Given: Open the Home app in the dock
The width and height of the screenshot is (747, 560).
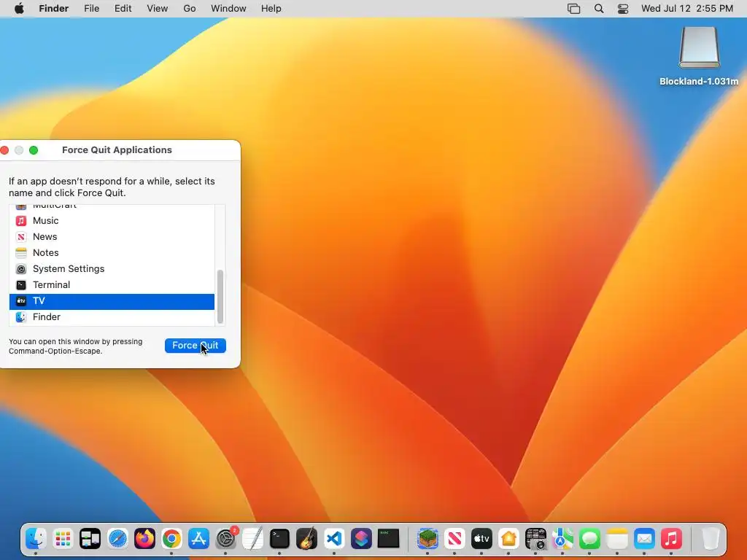Looking at the screenshot, I should [508, 539].
